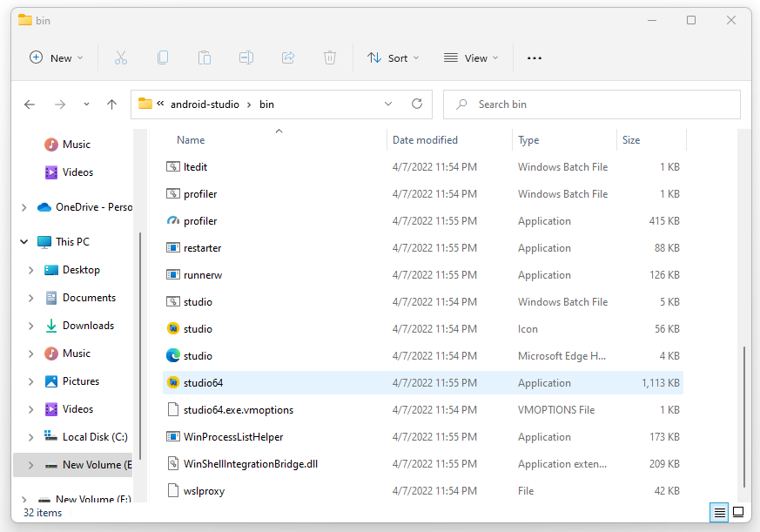This screenshot has width=760, height=532.
Task: Collapse the This PC tree node
Action: pyautogui.click(x=24, y=241)
